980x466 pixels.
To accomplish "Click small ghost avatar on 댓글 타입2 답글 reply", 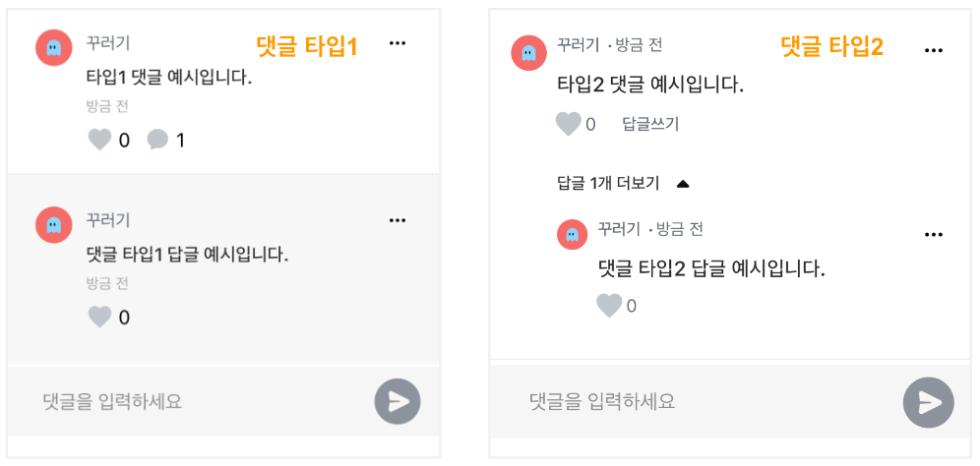I will coord(572,234).
